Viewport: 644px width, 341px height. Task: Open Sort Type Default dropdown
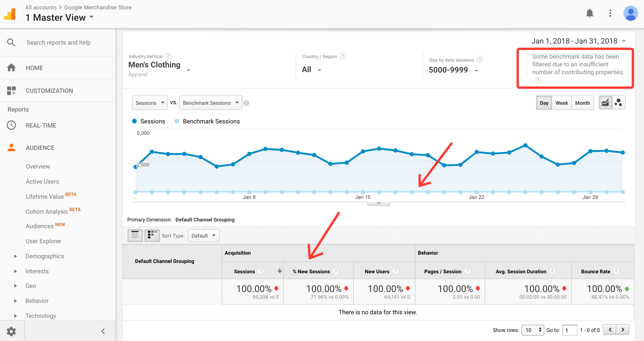coord(204,235)
